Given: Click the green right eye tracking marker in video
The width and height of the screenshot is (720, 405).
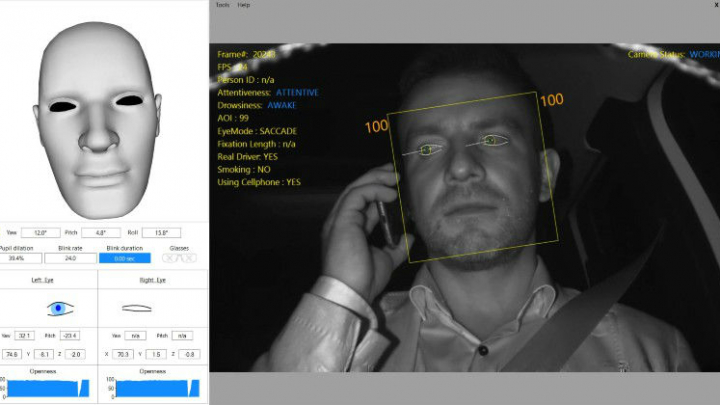Looking at the screenshot, I should 491,141.
